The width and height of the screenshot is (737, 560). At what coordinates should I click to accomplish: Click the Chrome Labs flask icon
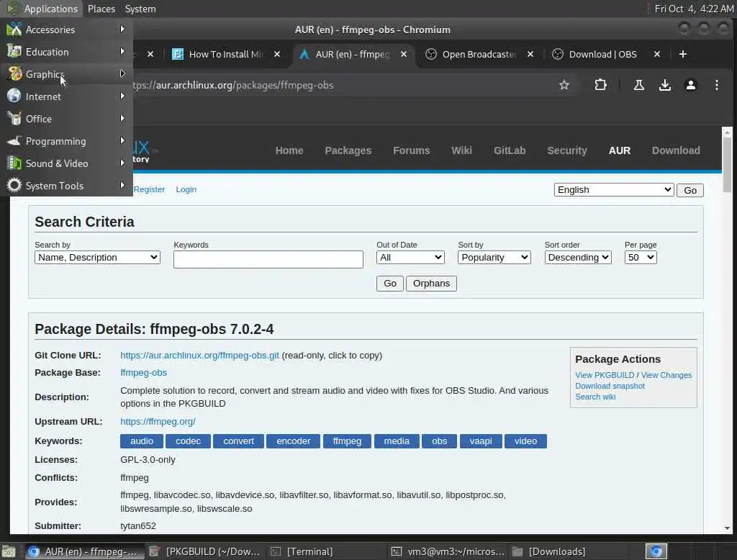(639, 85)
